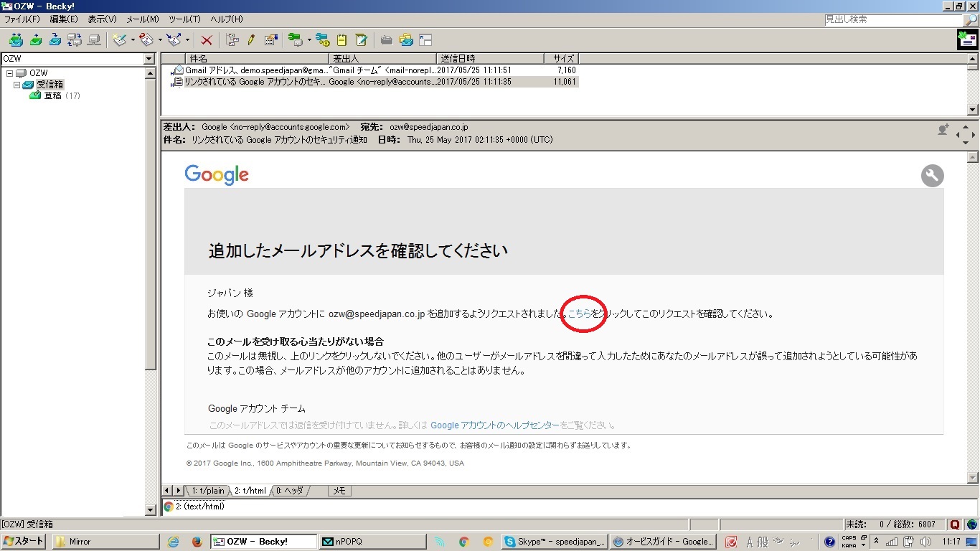This screenshot has width=980, height=551.
Task: Click the tab strip left scroll arrow
Action: pyautogui.click(x=168, y=491)
